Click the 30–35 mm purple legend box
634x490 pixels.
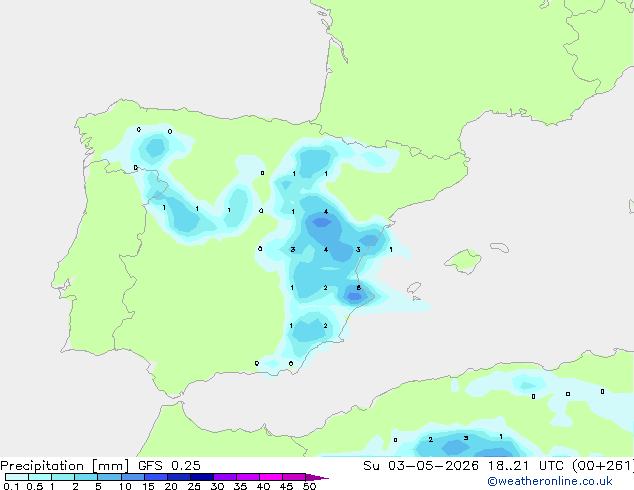pyautogui.click(x=224, y=477)
